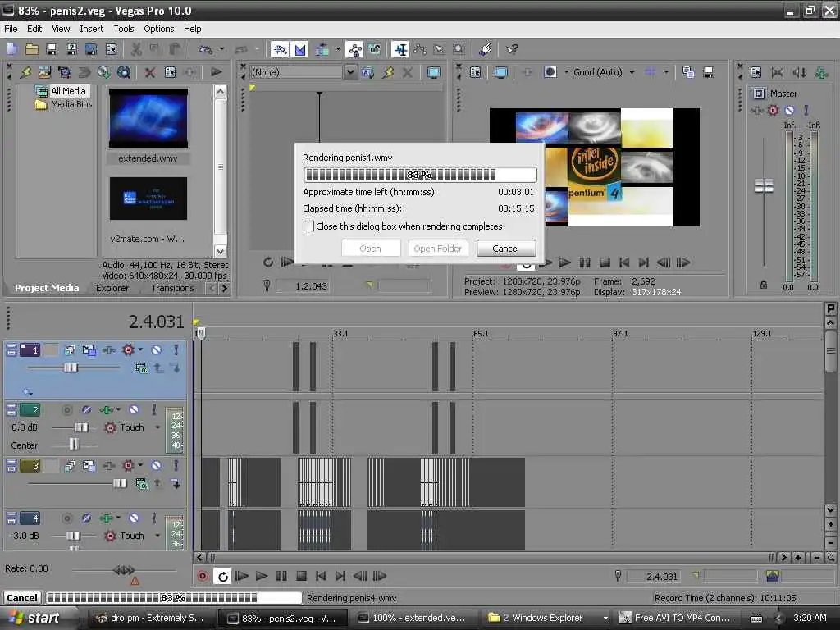Expand track 3 Track FX dropdown arrow
Image resolution: width=840 pixels, height=630 pixels.
(140, 466)
